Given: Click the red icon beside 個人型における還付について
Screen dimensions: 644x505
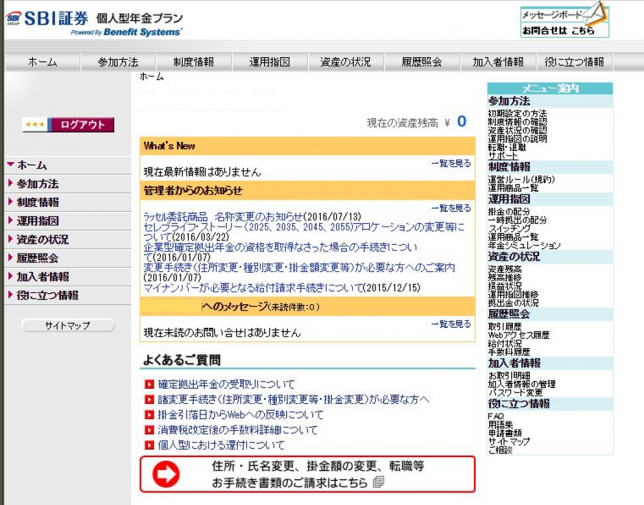Looking at the screenshot, I should tap(149, 445).
